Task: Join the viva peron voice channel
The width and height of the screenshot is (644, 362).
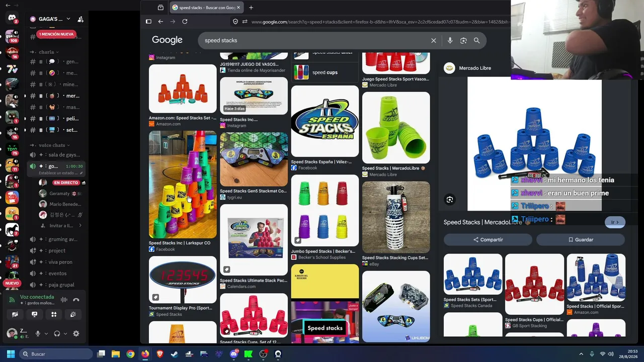Action: tap(55, 262)
